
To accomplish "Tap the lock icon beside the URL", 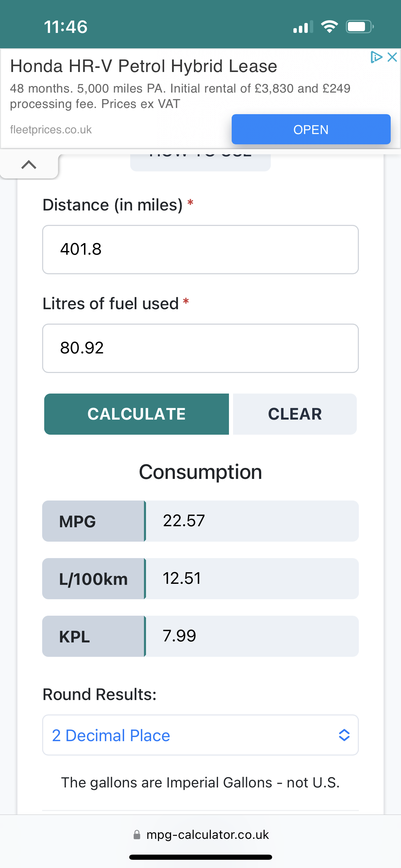I will tap(137, 834).
